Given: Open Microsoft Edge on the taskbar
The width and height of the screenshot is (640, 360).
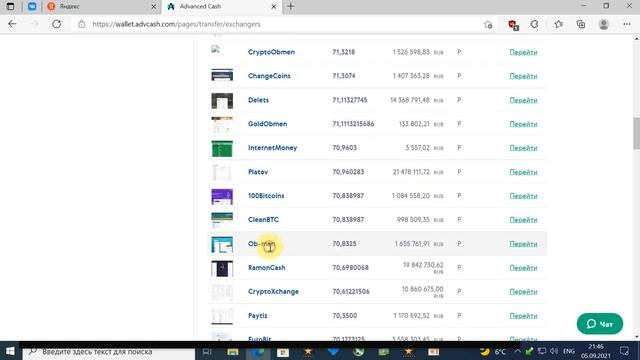Looking at the screenshot, I should (x=258, y=351).
